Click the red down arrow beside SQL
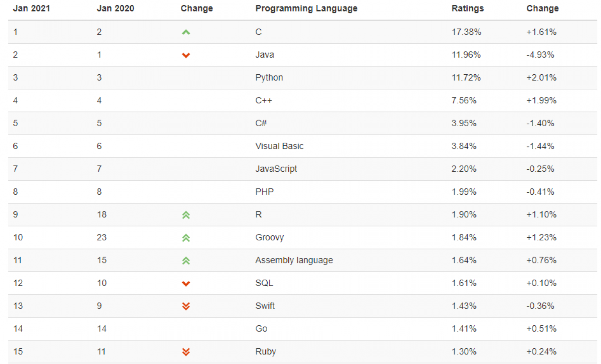The height and width of the screenshot is (364, 601). (186, 283)
